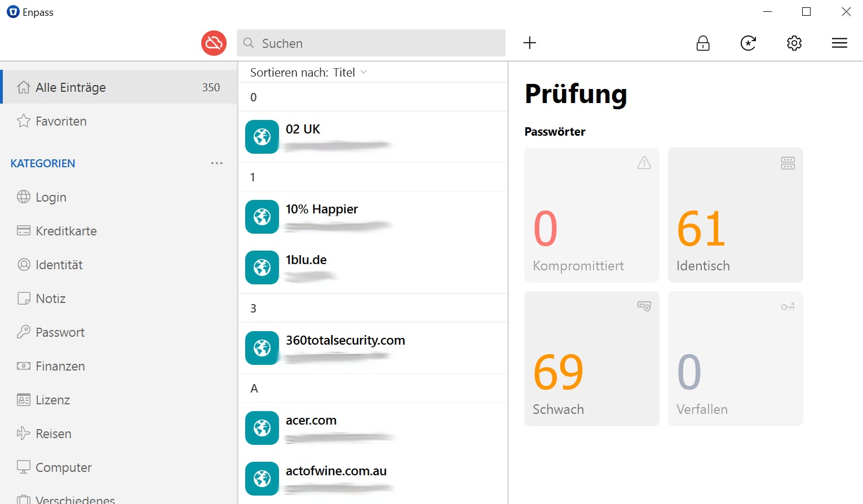
Task: Lock Enpass with the padlock icon
Action: tap(703, 43)
